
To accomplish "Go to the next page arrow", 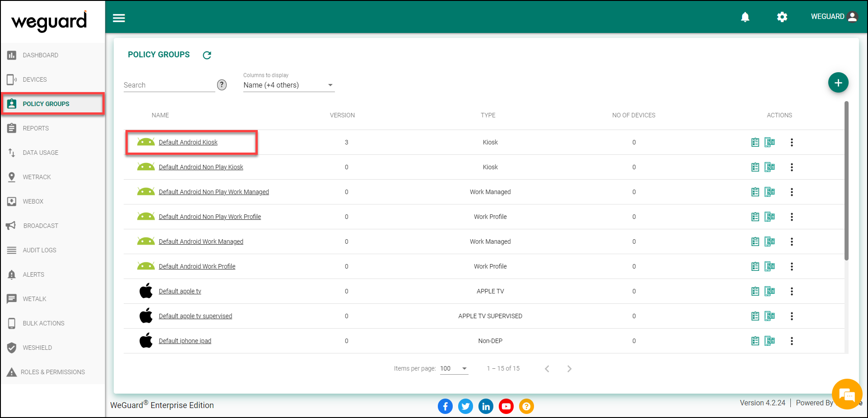I will [x=569, y=369].
